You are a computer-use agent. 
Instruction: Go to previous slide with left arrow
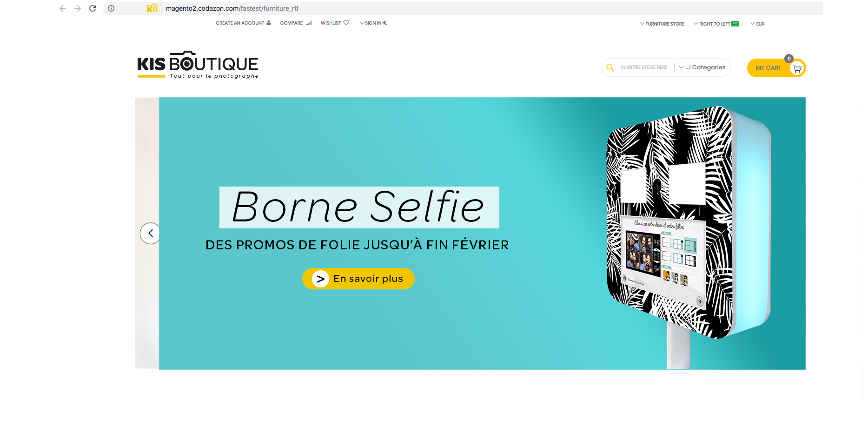(x=150, y=233)
